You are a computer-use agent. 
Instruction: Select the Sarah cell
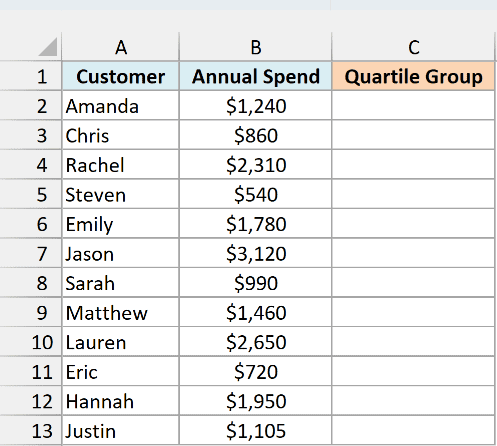(120, 282)
